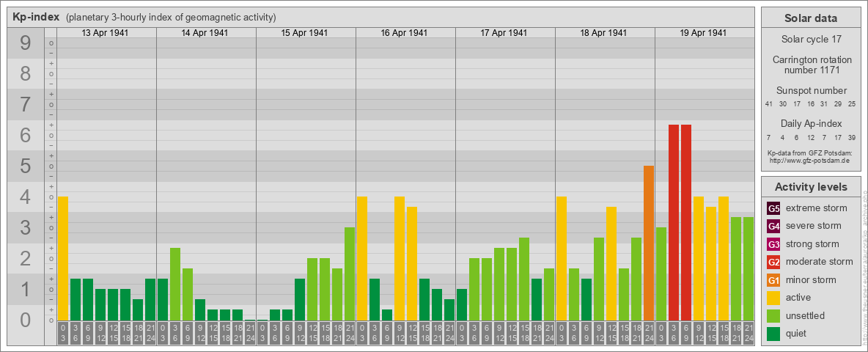This screenshot has width=868, height=352.
Task: Click the "Solar cycle 17" text
Action: click(811, 40)
